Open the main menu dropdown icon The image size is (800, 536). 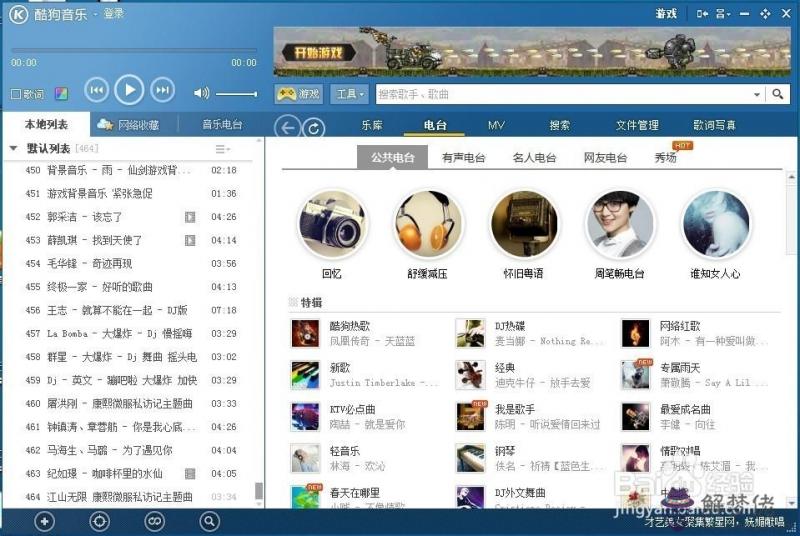pos(723,14)
